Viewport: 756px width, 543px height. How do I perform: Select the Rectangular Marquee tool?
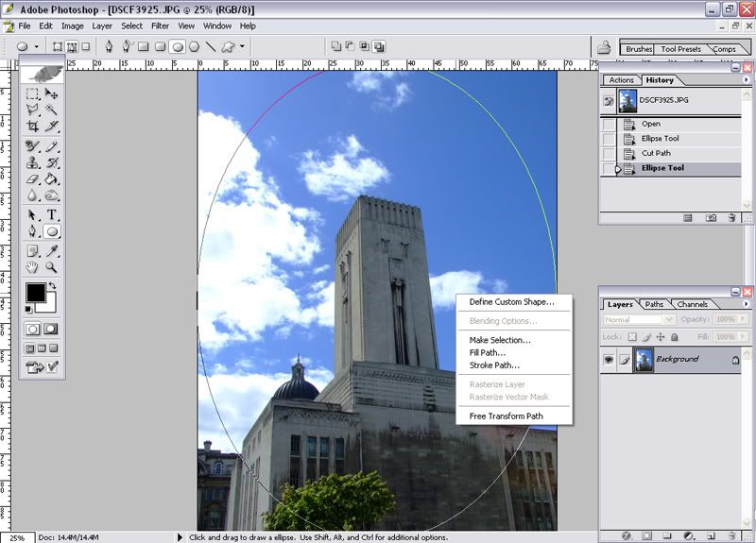coord(32,93)
